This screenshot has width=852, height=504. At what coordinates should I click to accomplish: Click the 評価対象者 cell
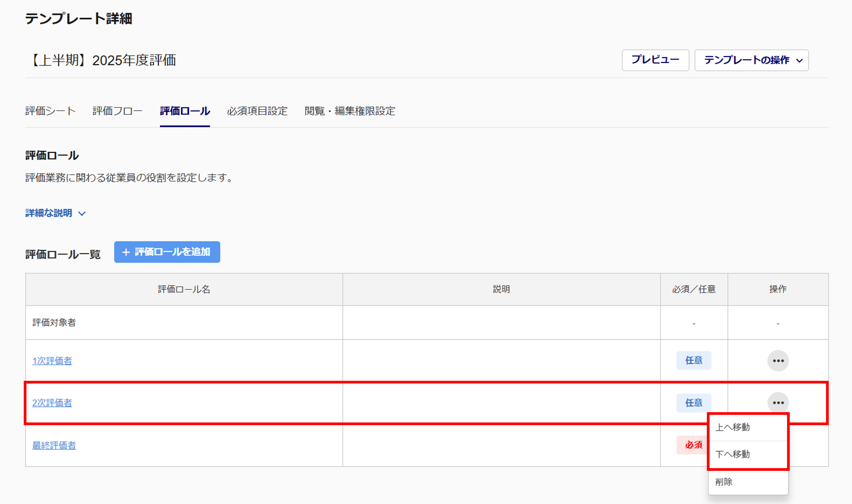(x=184, y=323)
